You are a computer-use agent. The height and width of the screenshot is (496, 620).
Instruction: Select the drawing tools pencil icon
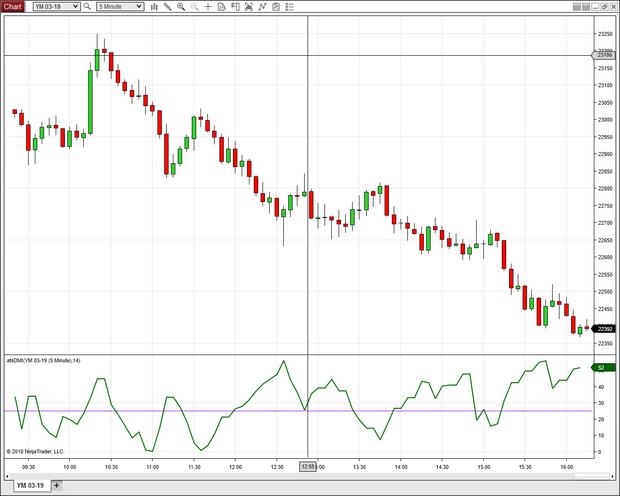click(170, 6)
